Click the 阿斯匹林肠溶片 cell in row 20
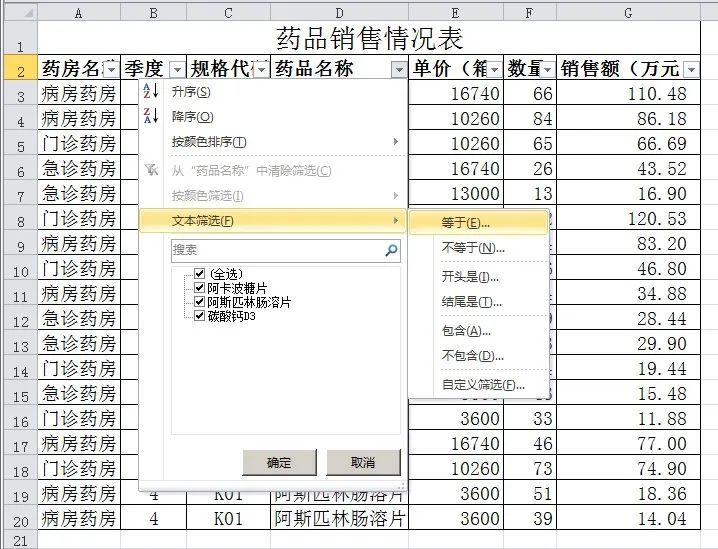Screen dimensions: 718x549 339,518
